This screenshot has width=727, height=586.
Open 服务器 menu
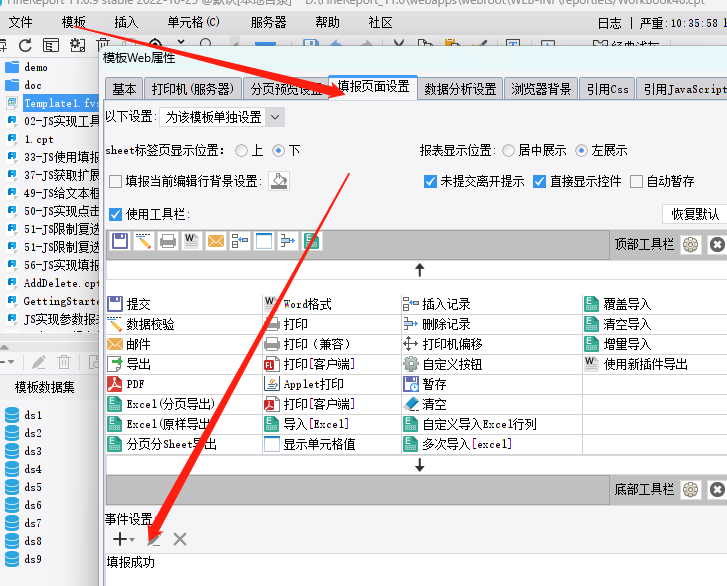tap(268, 22)
